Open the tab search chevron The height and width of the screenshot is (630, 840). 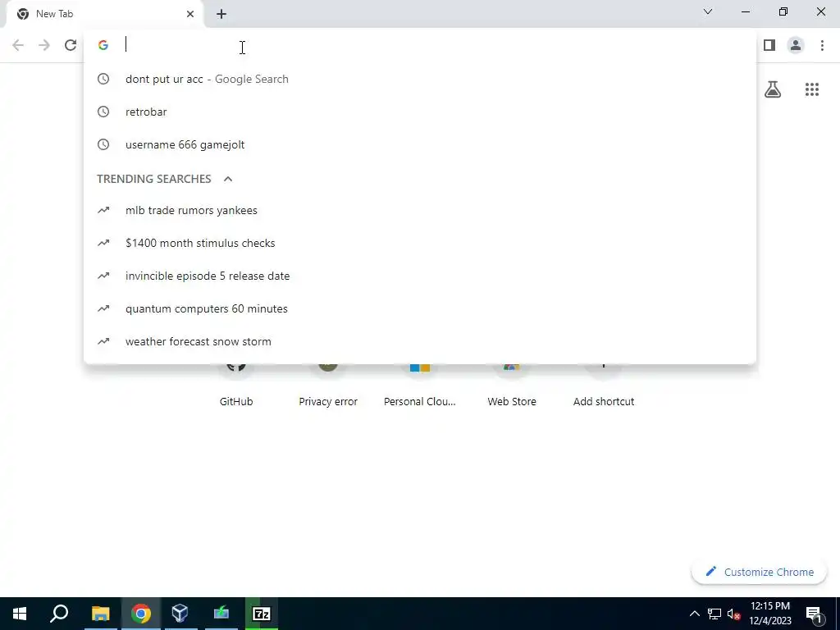(x=708, y=11)
